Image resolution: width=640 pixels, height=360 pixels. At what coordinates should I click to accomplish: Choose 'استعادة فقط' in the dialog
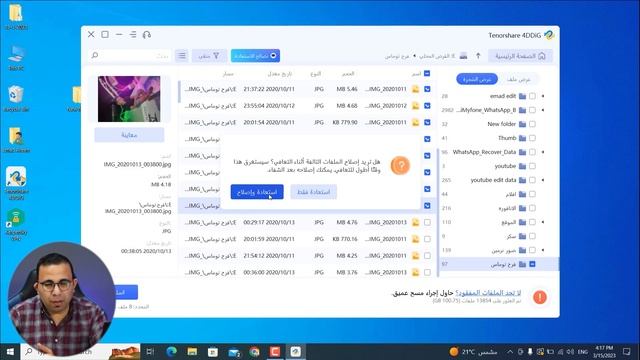pyautogui.click(x=313, y=192)
